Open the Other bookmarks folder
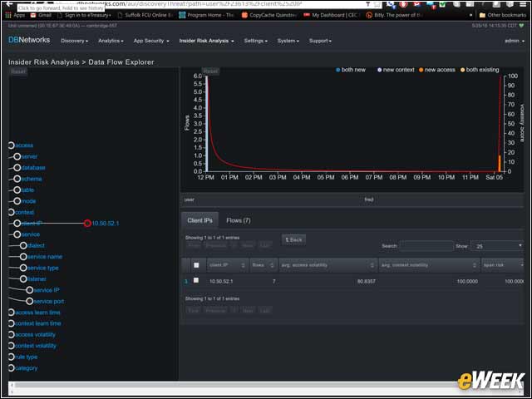This screenshot has width=532, height=399. tap(503, 15)
